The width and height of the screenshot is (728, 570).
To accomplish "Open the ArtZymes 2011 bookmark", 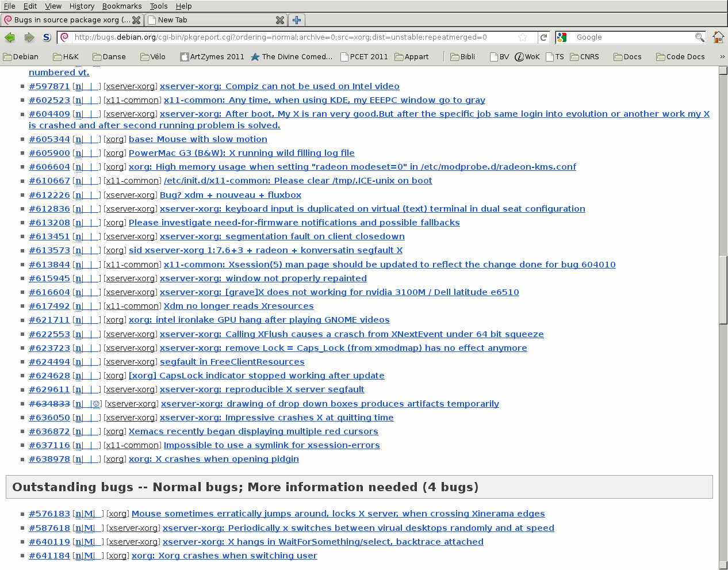I will coord(212,57).
